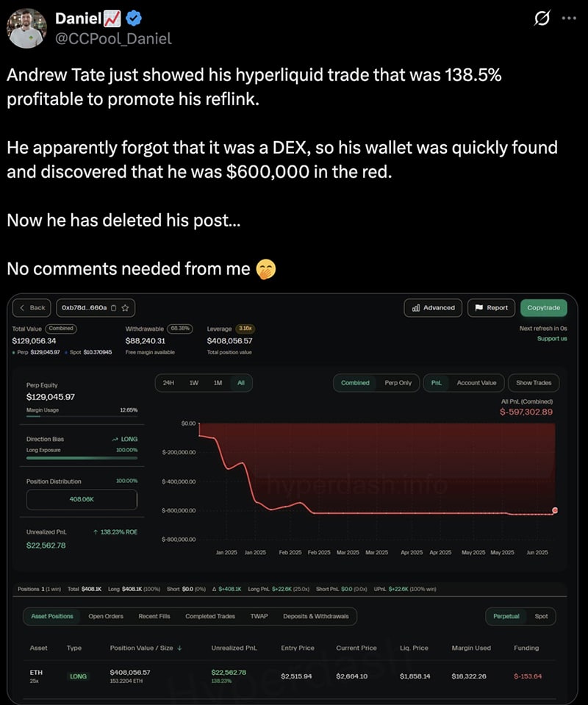Expand the Combined total value selector
Image resolution: width=588 pixels, height=705 pixels.
[x=61, y=329]
